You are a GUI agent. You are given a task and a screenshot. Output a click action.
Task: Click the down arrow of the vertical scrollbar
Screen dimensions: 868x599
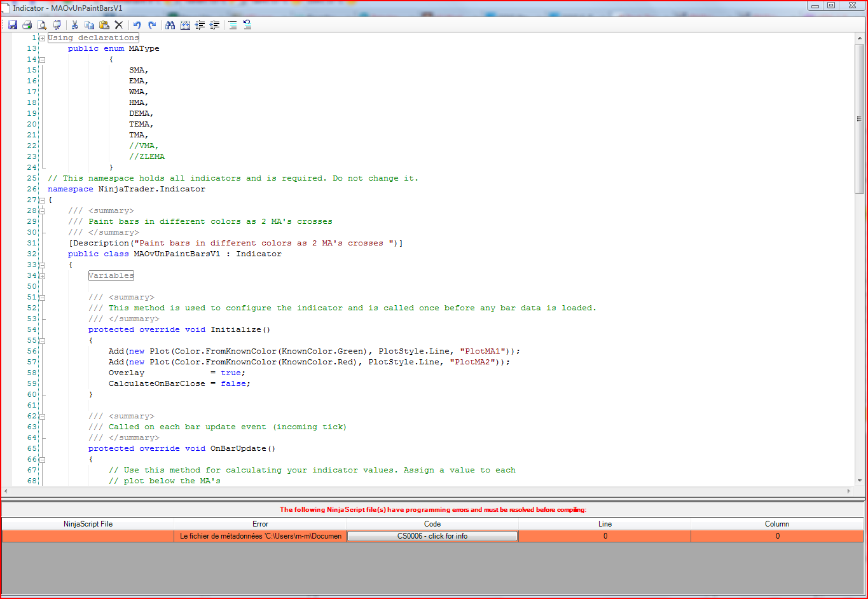click(x=860, y=481)
